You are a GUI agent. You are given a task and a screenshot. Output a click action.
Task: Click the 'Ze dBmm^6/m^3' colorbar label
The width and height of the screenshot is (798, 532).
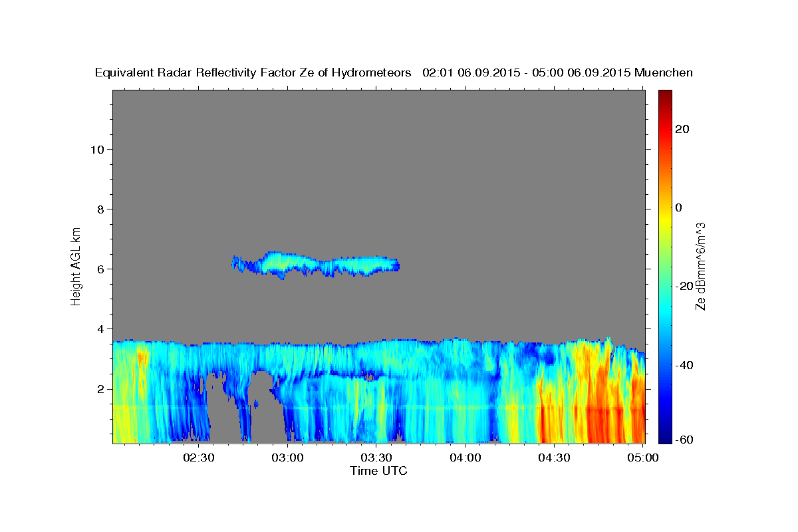pos(700,266)
